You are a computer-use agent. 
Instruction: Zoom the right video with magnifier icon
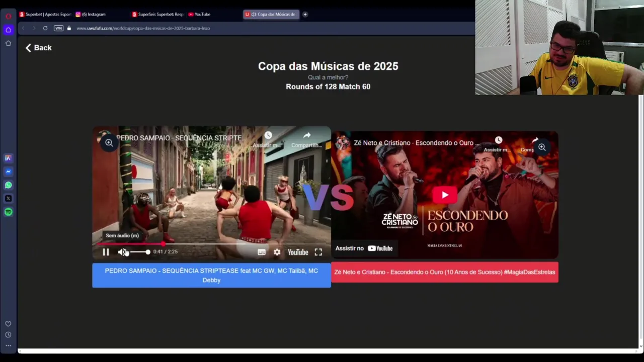pyautogui.click(x=542, y=147)
